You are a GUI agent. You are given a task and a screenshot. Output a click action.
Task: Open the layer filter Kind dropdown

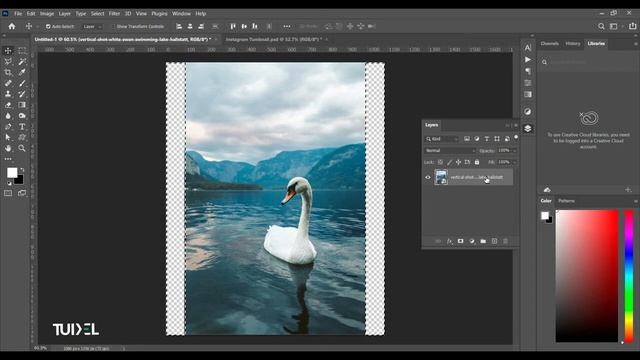442,139
